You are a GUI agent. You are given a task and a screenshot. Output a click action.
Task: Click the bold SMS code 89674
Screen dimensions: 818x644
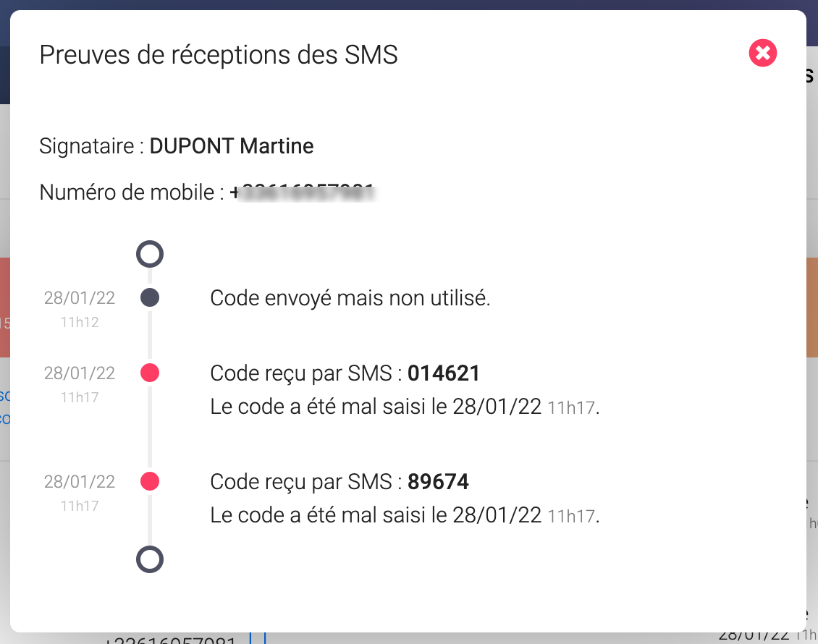(x=438, y=482)
